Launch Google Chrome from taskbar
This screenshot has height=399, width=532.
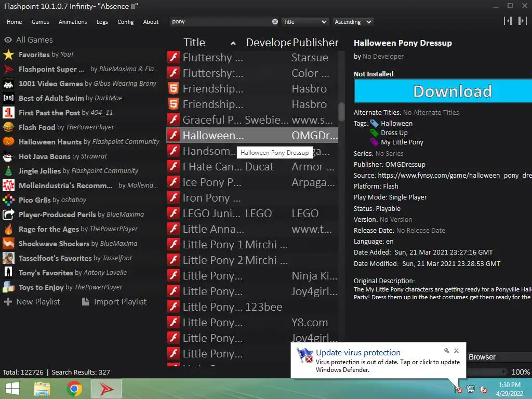74,389
